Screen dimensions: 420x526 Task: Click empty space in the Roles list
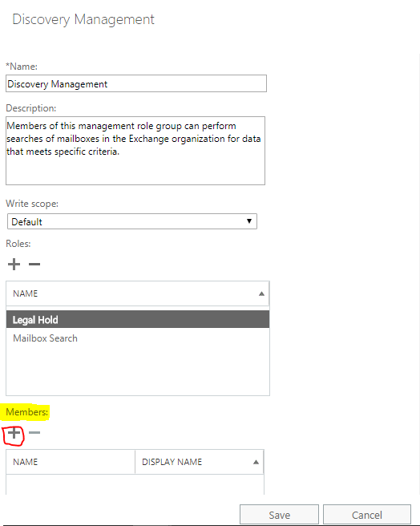(138, 370)
